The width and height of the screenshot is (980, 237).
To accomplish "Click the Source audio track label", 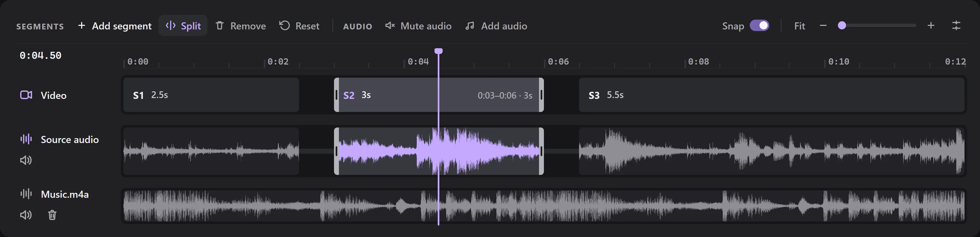I will pyautogui.click(x=70, y=139).
